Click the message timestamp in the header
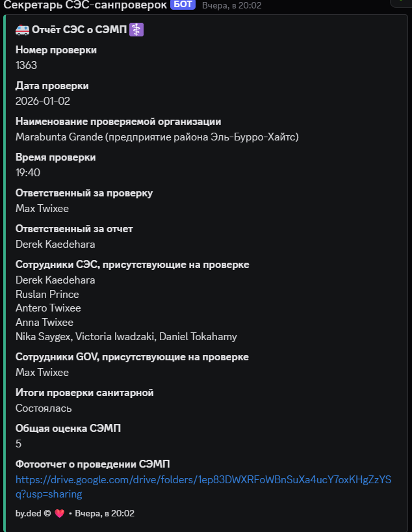This screenshot has height=532, width=412. (231, 5)
